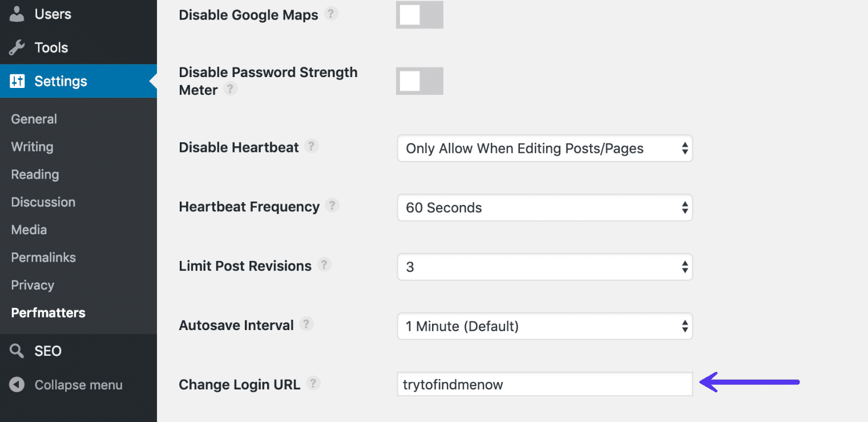Click the SEO magnifying glass icon
Image resolution: width=868 pixels, height=422 pixels.
16,351
